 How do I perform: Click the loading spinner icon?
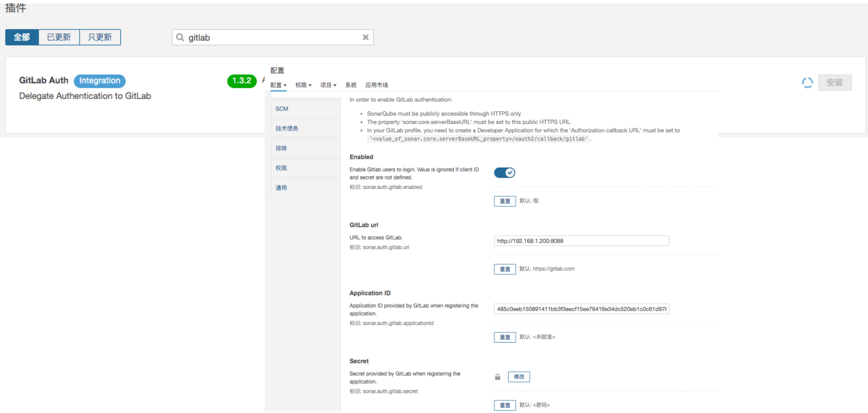pyautogui.click(x=807, y=83)
